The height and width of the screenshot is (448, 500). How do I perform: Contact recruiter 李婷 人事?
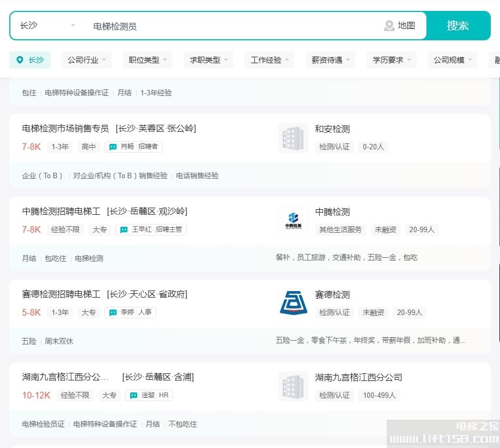coord(130,312)
